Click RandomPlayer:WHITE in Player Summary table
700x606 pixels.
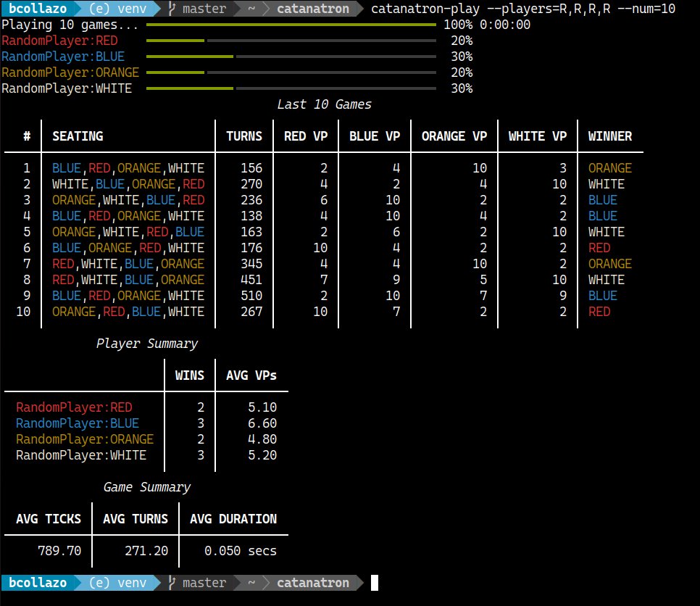[x=81, y=455]
